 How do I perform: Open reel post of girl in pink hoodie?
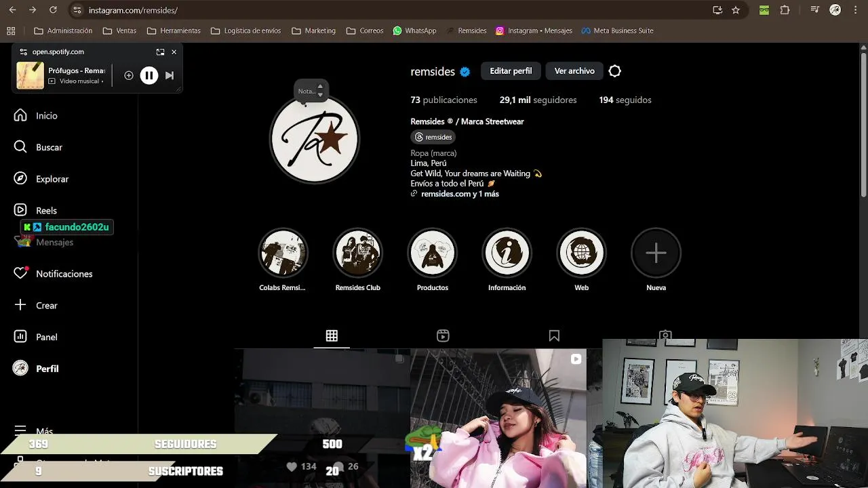[x=498, y=418]
